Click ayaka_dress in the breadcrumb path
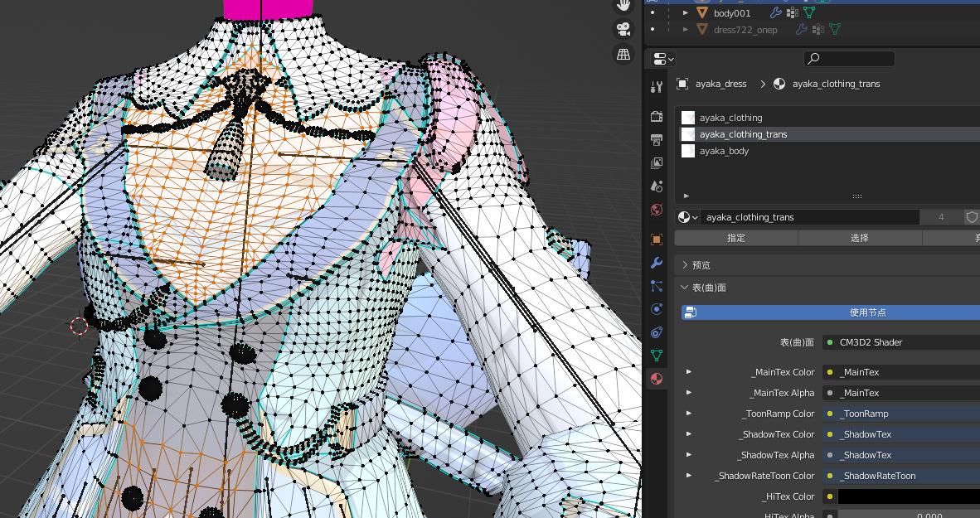The image size is (980, 518). (720, 84)
